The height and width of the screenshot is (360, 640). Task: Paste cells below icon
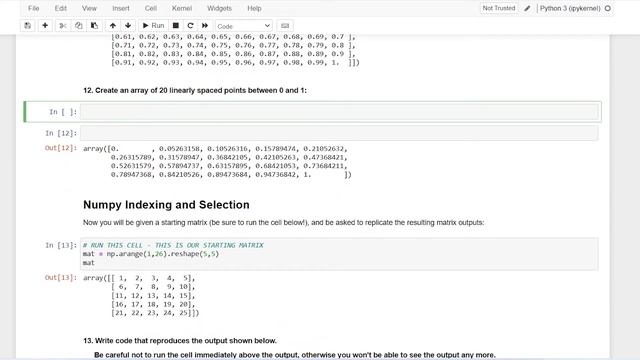[x=94, y=26]
